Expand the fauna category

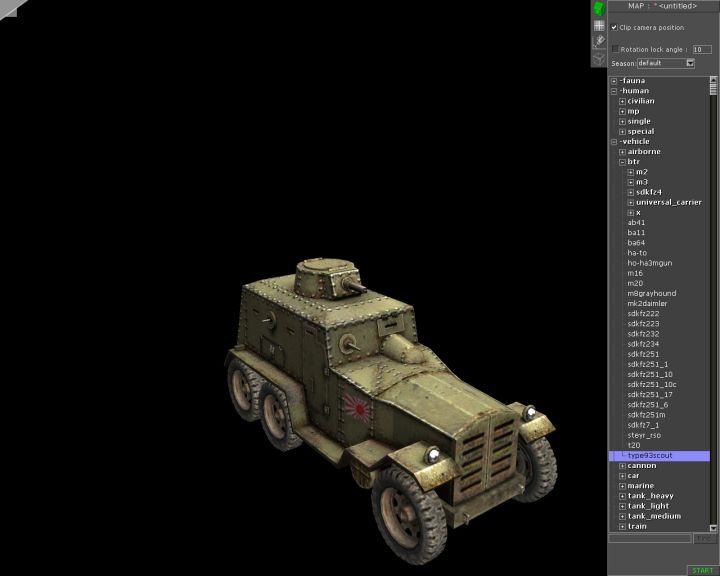(614, 81)
